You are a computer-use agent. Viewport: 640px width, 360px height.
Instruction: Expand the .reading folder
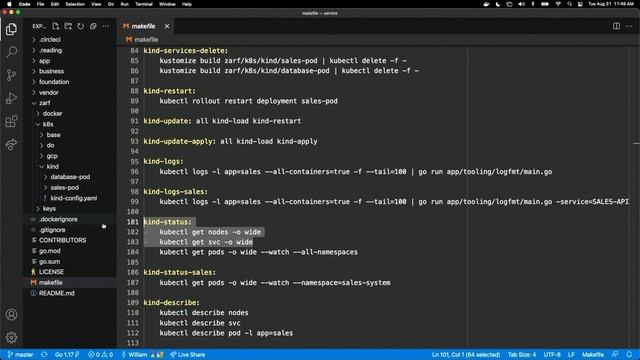point(51,50)
